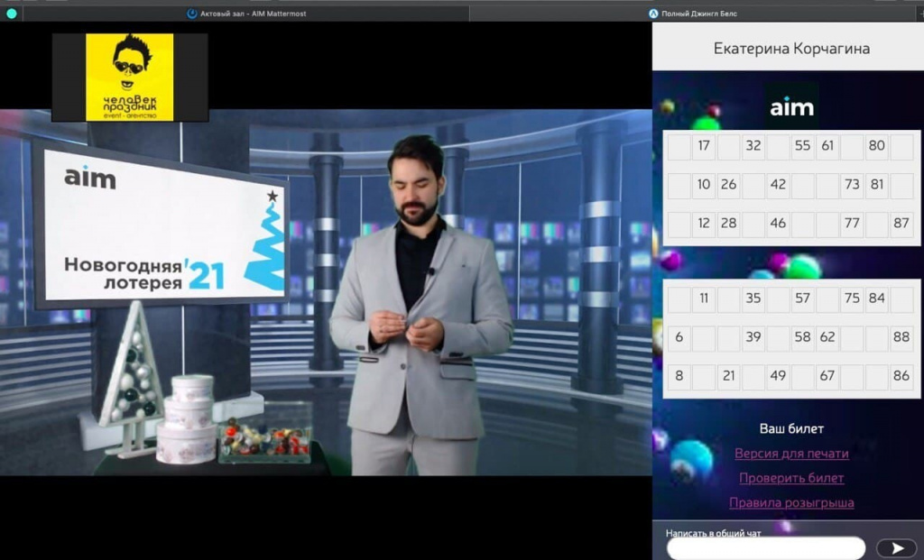Click the yellow челаВек праздник agency logo
Image resolution: width=924 pixels, height=560 pixels.
129,78
